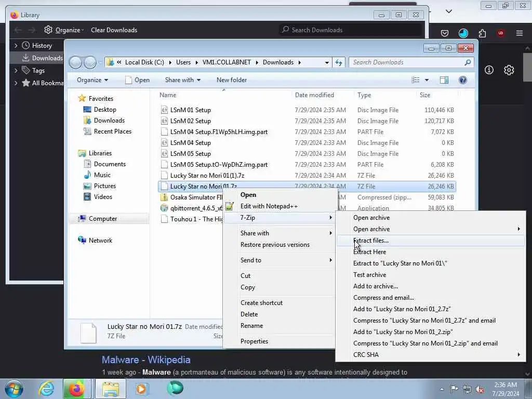Select LSnM 02 Setup file
The width and height of the screenshot is (532, 399).
click(190, 121)
